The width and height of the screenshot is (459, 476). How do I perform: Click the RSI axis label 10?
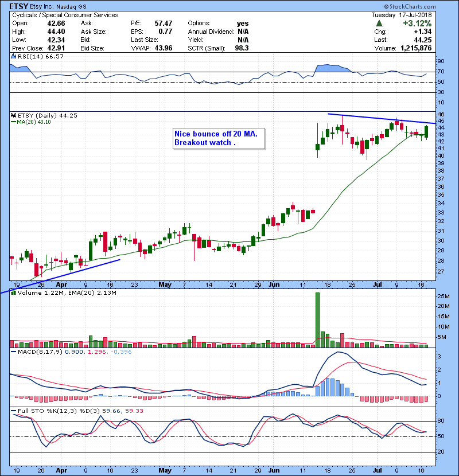[441, 103]
